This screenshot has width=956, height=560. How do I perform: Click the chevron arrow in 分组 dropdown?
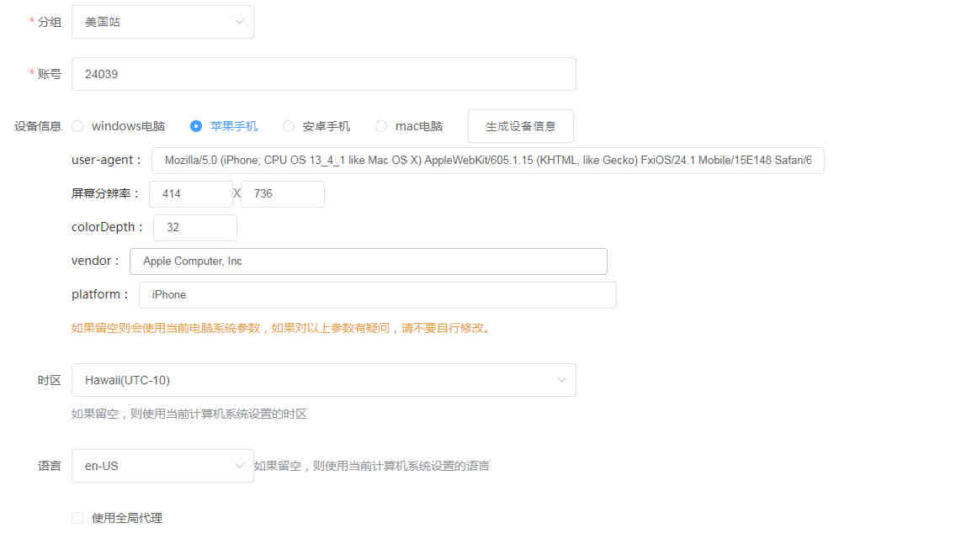[x=240, y=22]
